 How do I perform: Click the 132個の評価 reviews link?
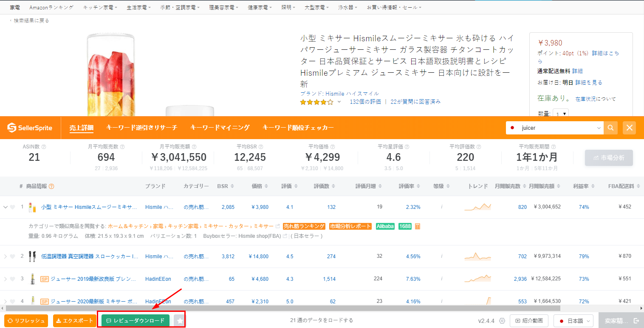click(365, 102)
